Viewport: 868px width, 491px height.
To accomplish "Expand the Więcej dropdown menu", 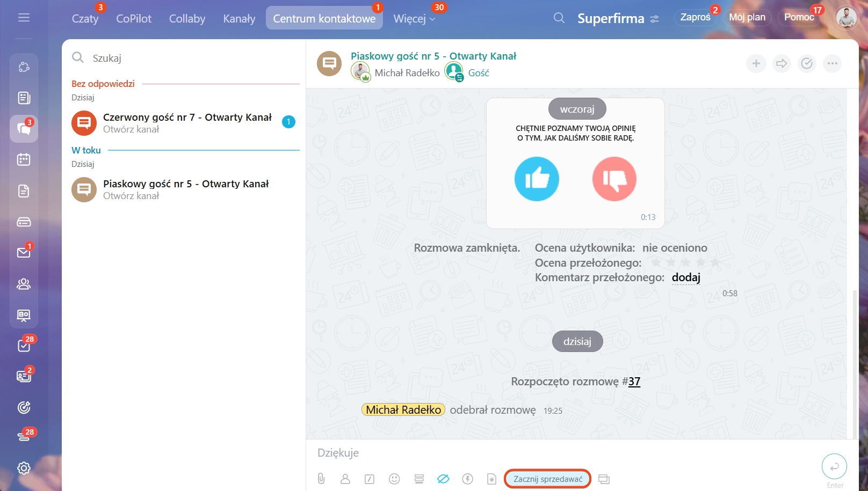I will pyautogui.click(x=414, y=18).
